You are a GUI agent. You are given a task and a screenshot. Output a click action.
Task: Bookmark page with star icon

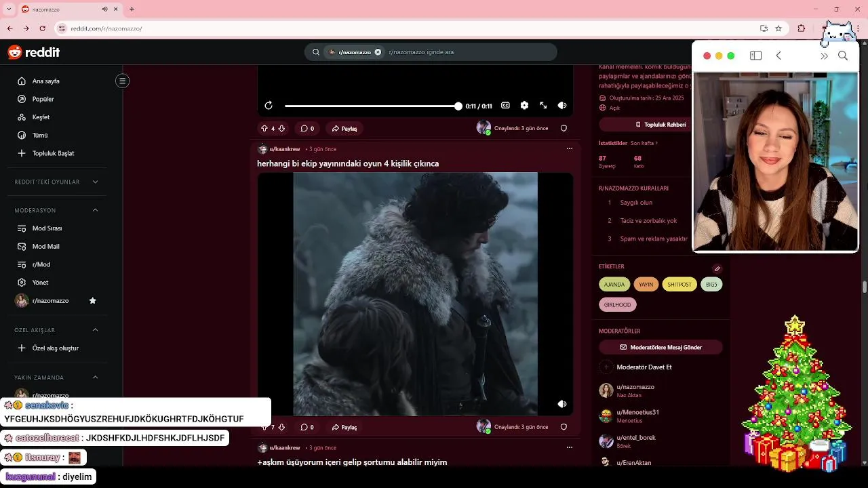778,28
